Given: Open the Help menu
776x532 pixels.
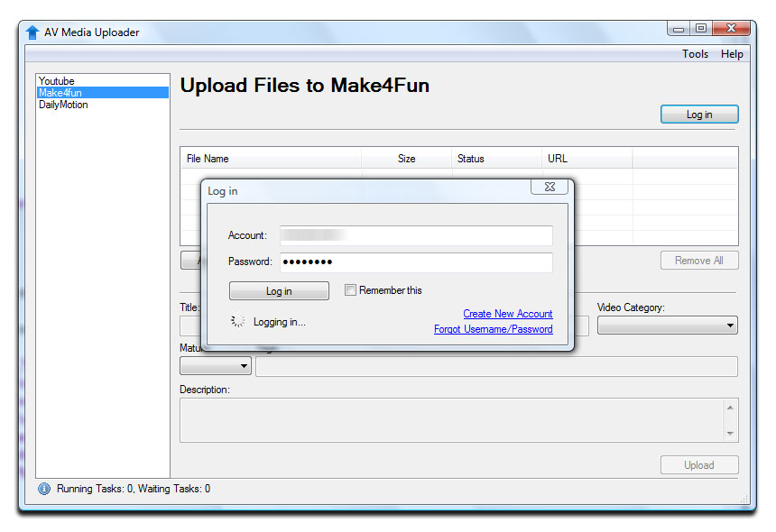Looking at the screenshot, I should pos(732,54).
